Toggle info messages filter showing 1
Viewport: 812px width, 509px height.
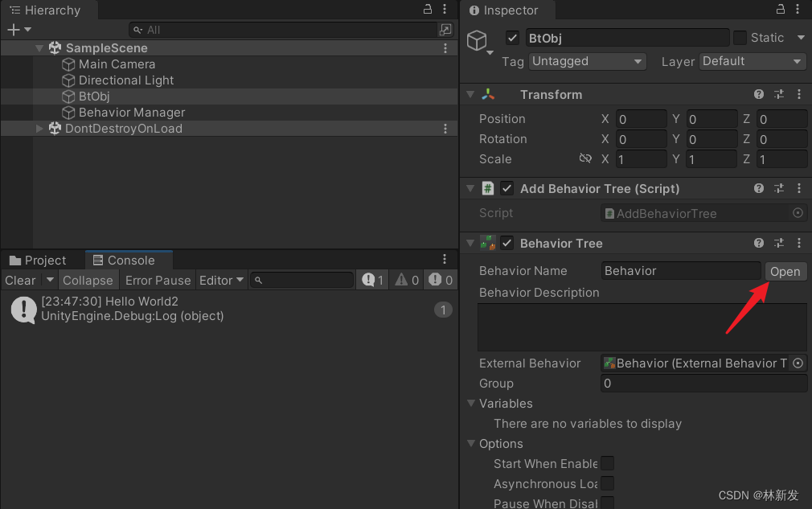372,280
